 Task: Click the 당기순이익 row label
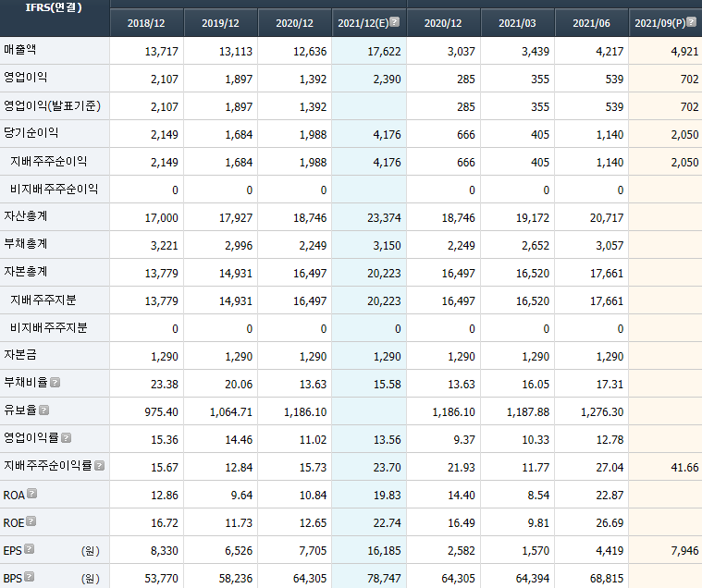tap(31, 132)
